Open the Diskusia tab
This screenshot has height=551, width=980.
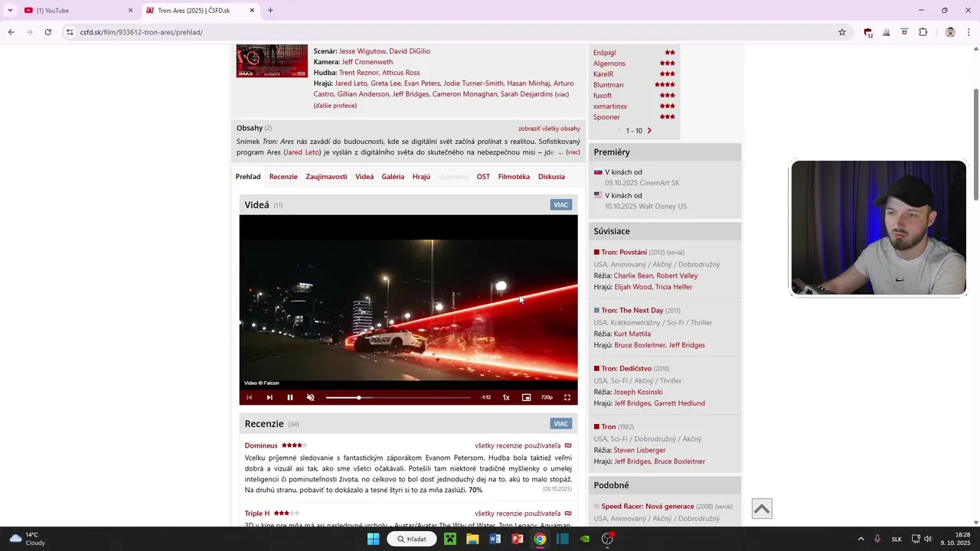[x=551, y=177]
